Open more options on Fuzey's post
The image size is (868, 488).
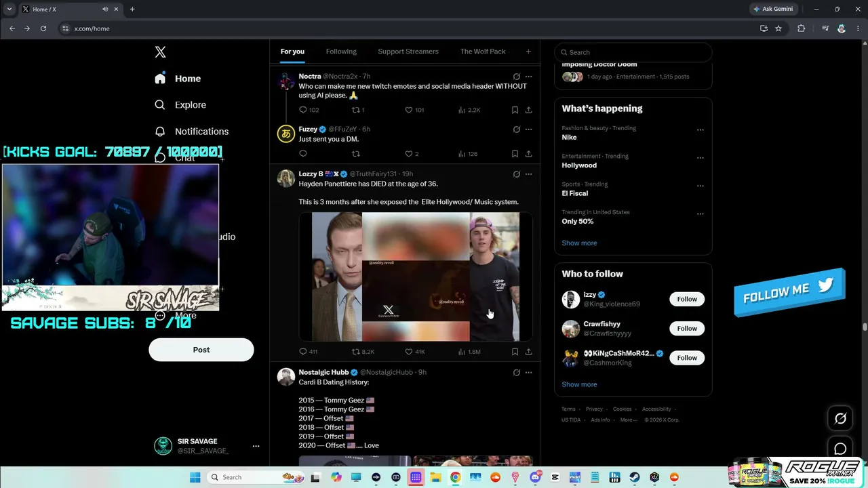click(528, 129)
